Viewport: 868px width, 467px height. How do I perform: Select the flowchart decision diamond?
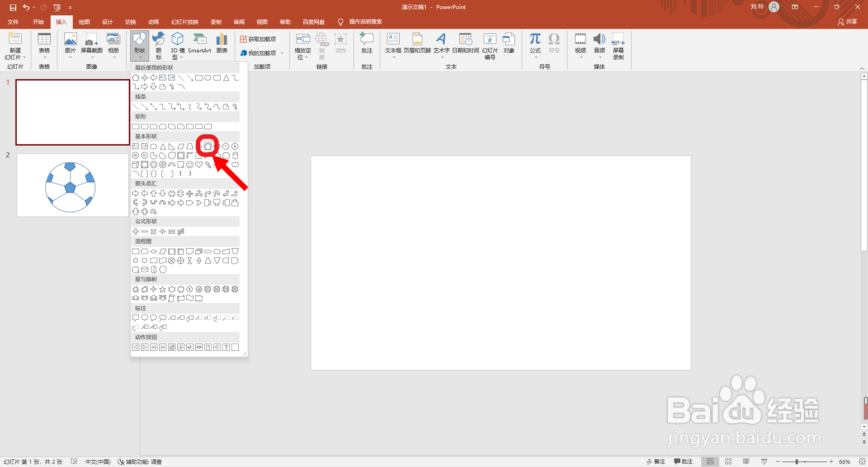pyautogui.click(x=154, y=251)
